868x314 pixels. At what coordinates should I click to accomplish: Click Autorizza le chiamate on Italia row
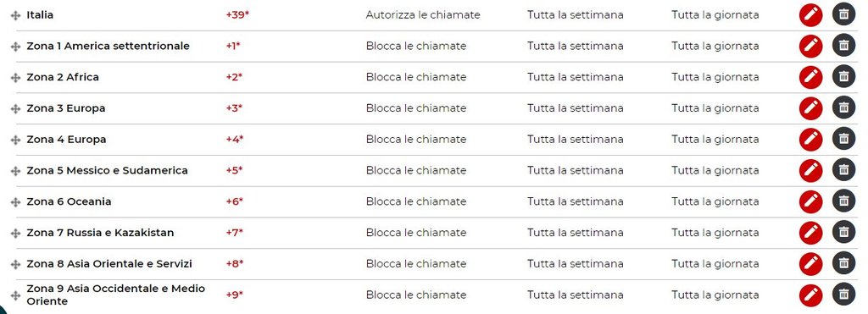(x=423, y=15)
